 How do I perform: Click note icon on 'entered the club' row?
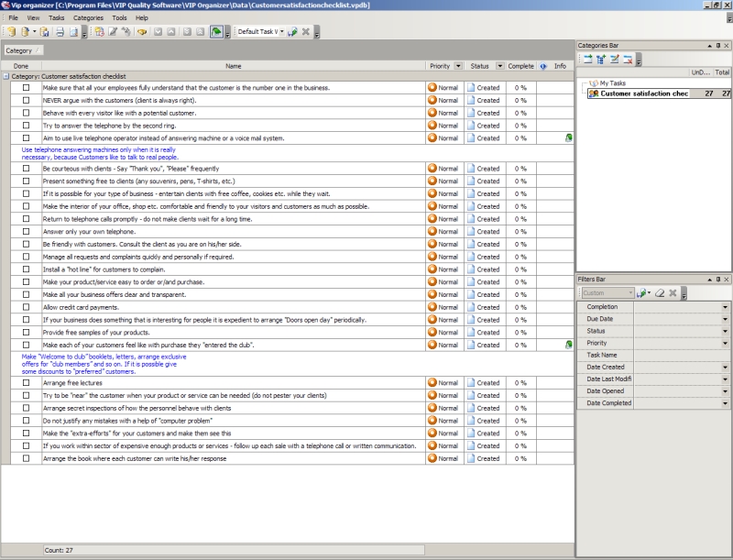[x=568, y=345]
